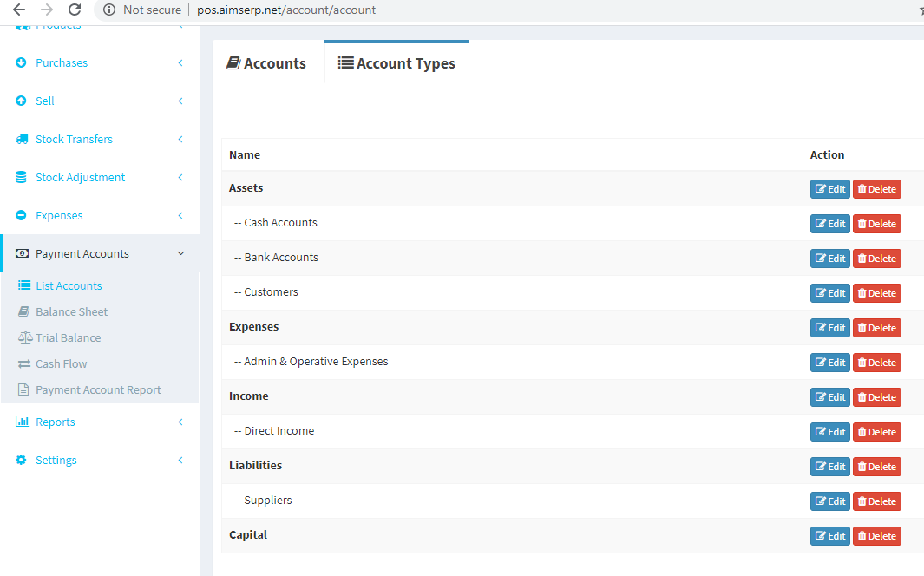This screenshot has width=924, height=576.
Task: Delete the Assets account type
Action: pos(877,189)
